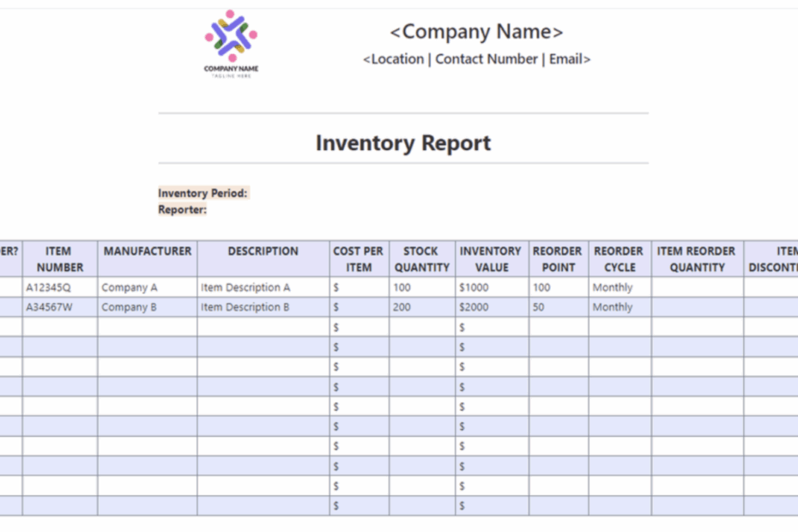This screenshot has width=798, height=532.
Task: Click the Company Name logo graphic
Action: click(229, 39)
